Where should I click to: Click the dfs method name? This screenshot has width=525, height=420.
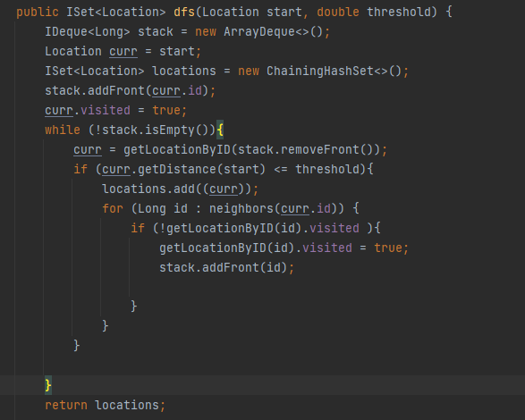[x=184, y=12]
